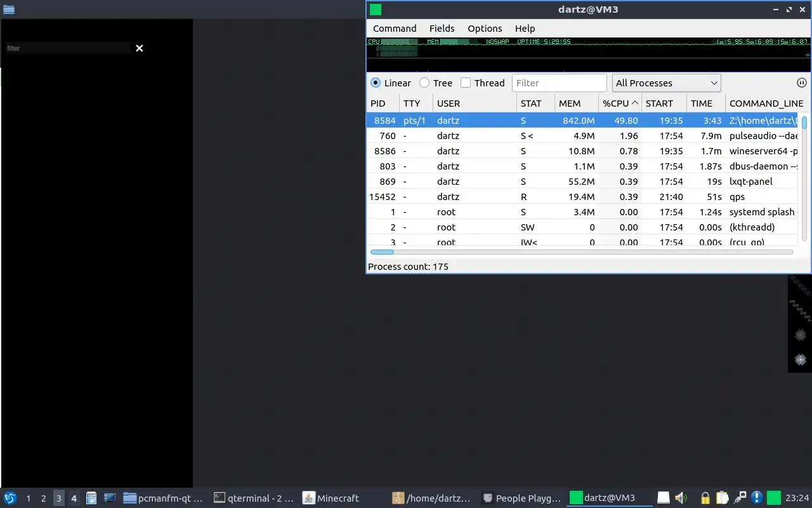
Task: Launch the file manager quick-launch icon in the panel
Action: pos(91,498)
